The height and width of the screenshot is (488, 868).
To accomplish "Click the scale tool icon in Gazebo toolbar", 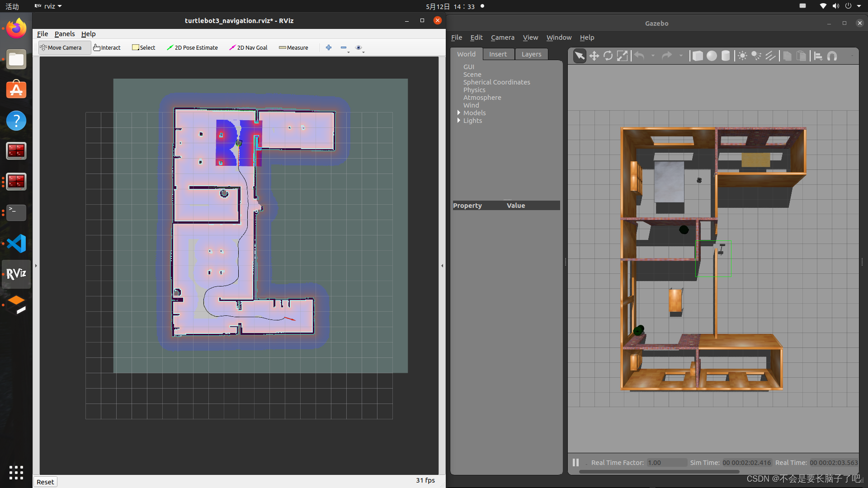I will point(622,56).
